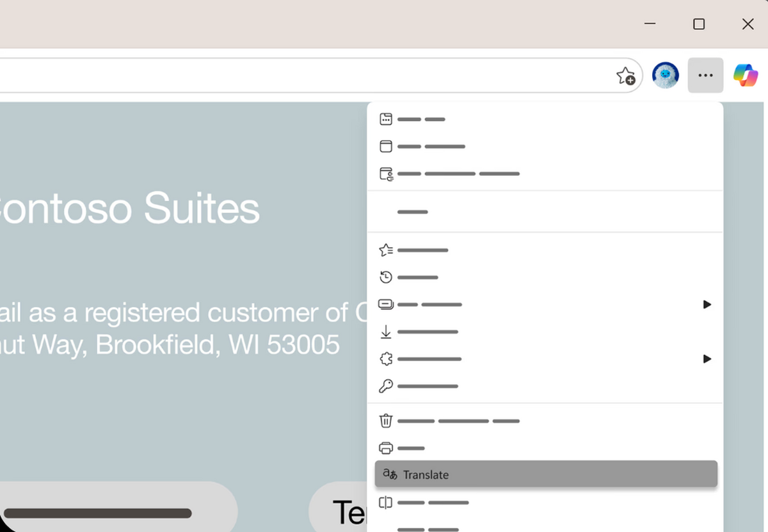The width and height of the screenshot is (768, 532).
Task: Open Favorites using the star-list menu icon
Action: (386, 250)
